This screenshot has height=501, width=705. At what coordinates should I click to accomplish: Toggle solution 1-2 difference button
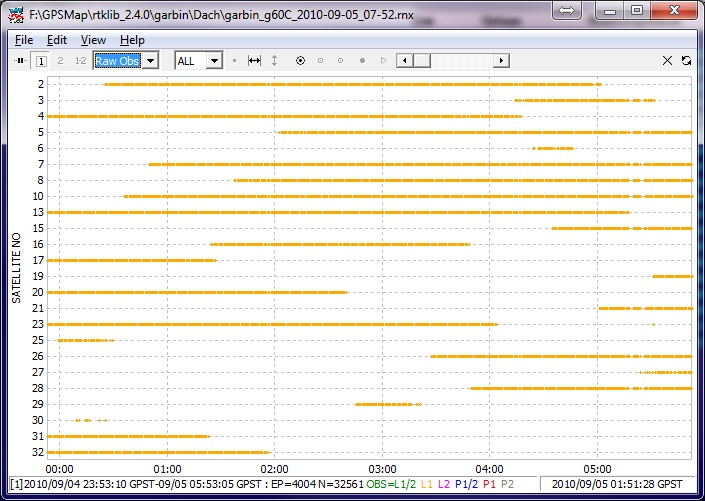pos(80,61)
